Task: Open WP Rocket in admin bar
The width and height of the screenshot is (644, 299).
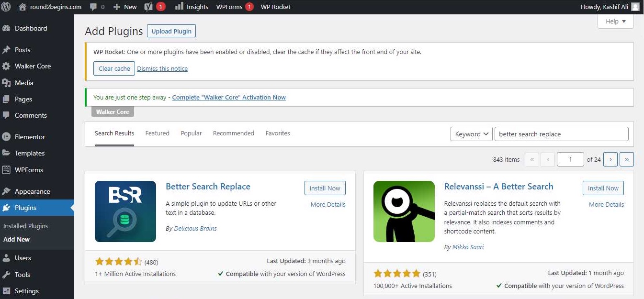Action: tap(276, 7)
